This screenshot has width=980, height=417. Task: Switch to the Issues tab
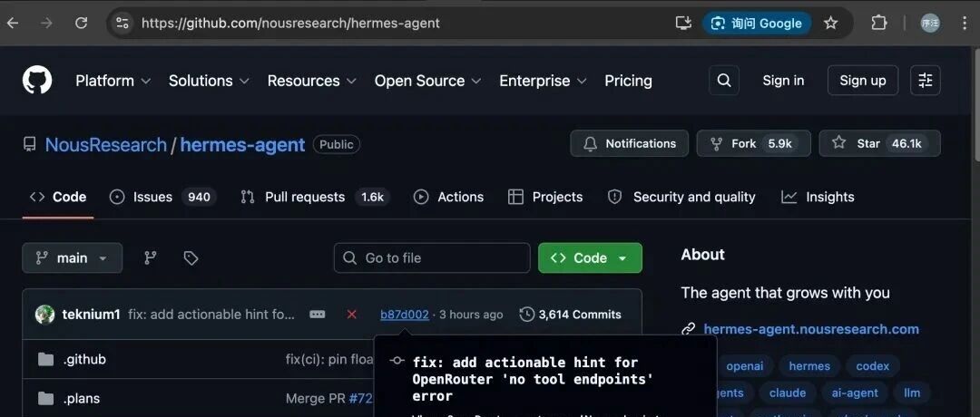(162, 198)
